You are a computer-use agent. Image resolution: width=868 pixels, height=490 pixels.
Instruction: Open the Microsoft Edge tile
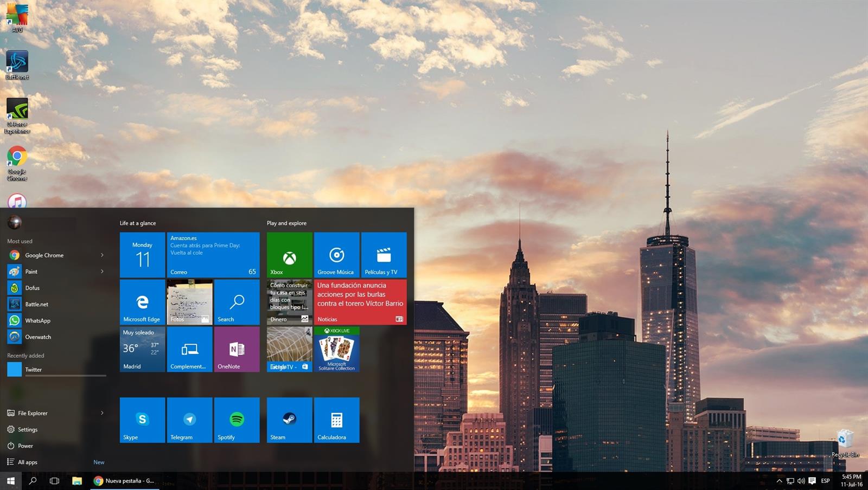(x=142, y=302)
